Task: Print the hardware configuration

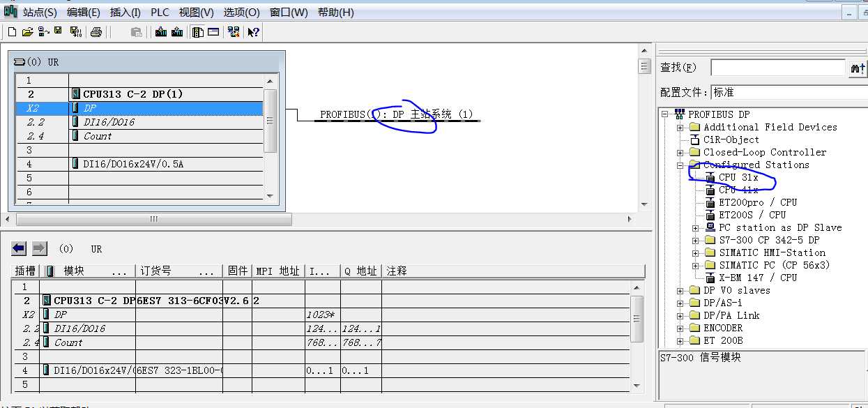Action: [x=96, y=32]
